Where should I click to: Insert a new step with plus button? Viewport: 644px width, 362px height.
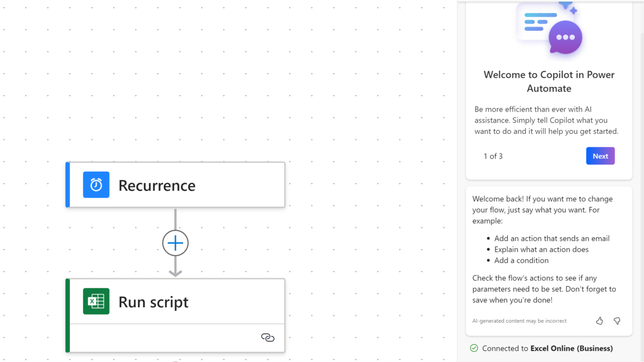coord(175,243)
